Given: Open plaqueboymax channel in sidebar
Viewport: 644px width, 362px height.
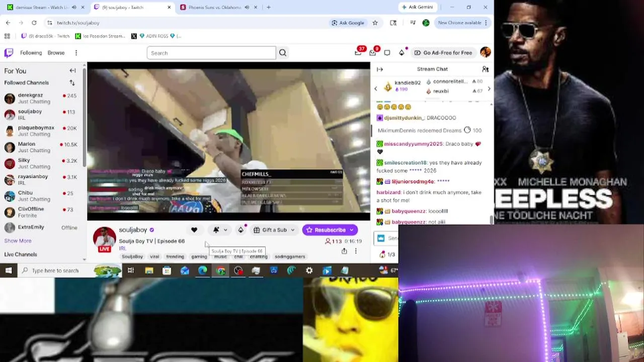Looking at the screenshot, I should pyautogui.click(x=42, y=131).
